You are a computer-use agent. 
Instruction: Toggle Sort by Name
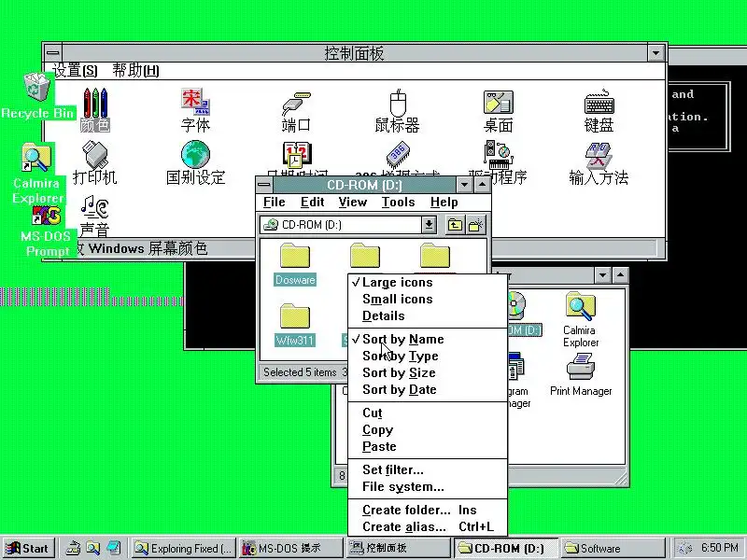pos(428,339)
